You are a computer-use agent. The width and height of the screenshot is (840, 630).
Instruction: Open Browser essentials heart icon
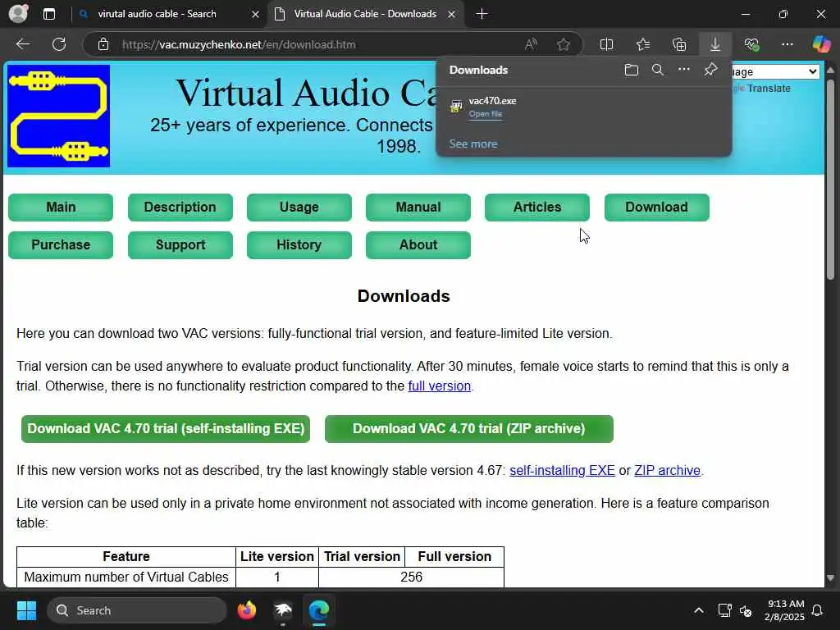pyautogui.click(x=751, y=44)
